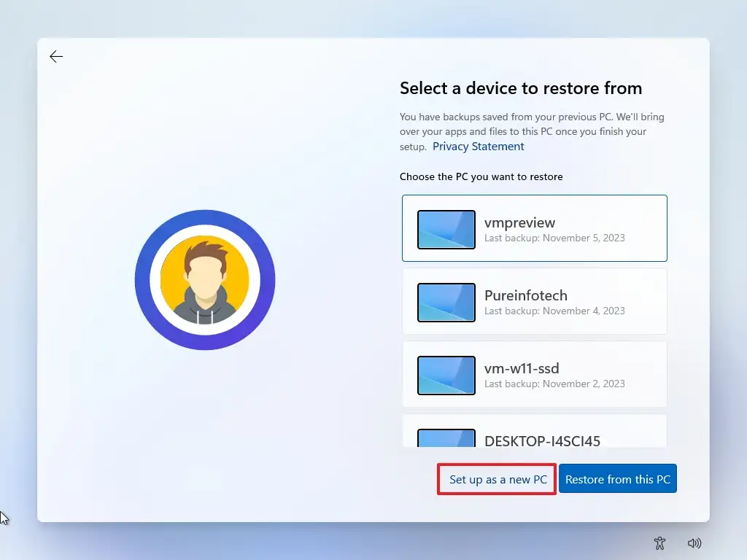Click the November 2, 2023 backup date

tap(554, 384)
